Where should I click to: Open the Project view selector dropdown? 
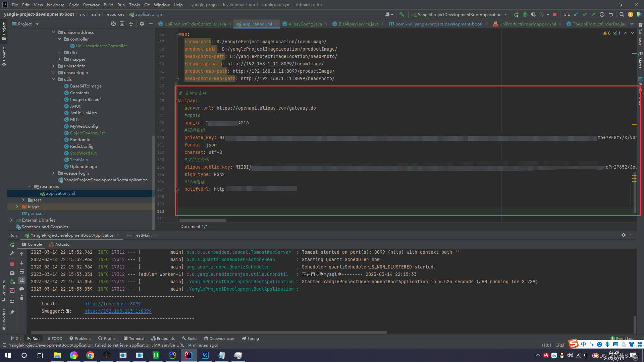[x=25, y=24]
